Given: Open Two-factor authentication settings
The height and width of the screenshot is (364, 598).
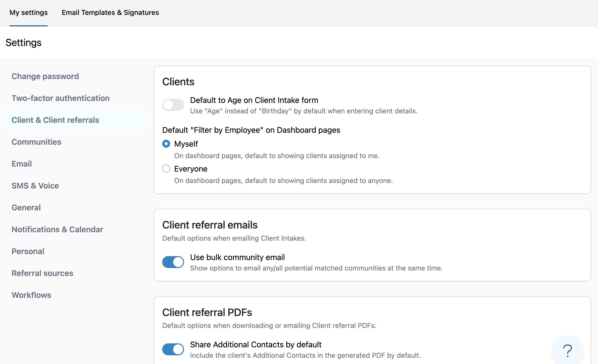Looking at the screenshot, I should (61, 98).
